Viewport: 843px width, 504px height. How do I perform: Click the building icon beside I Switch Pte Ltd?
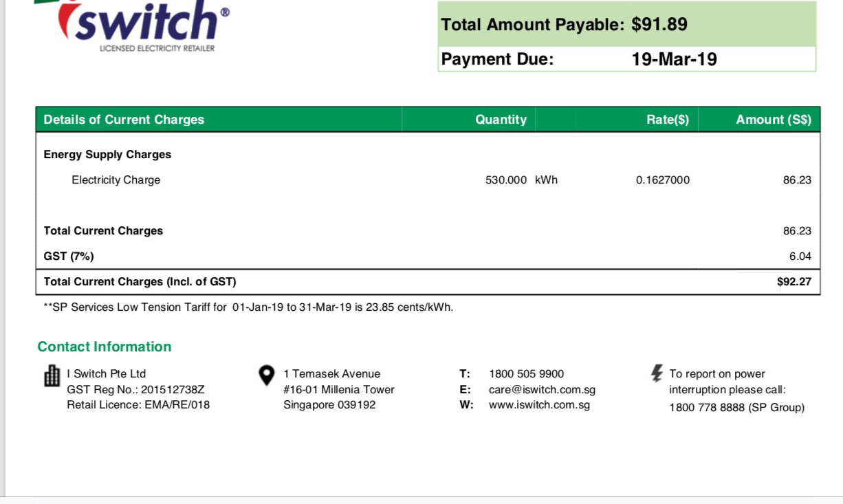(52, 375)
